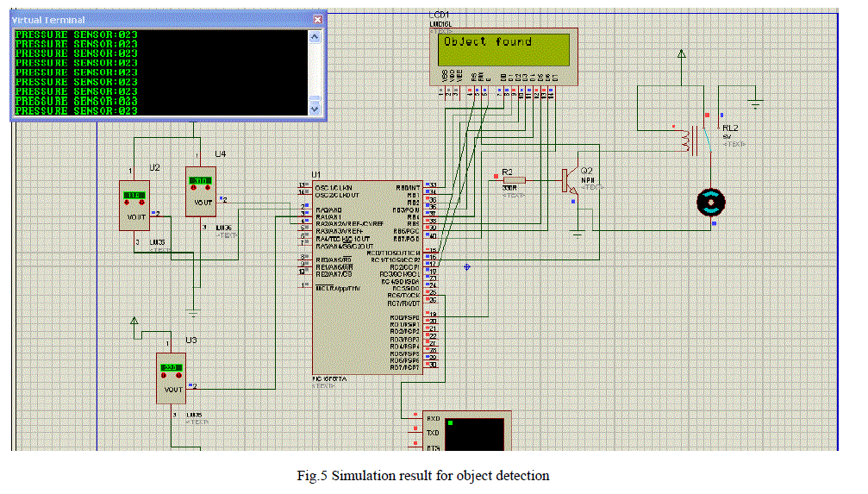Screen dimensions: 868x494
Task: Select the DC motor component
Action: point(711,202)
